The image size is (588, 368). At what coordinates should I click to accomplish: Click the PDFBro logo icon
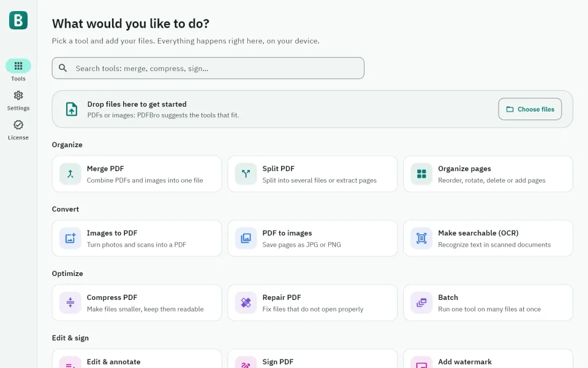click(x=18, y=20)
